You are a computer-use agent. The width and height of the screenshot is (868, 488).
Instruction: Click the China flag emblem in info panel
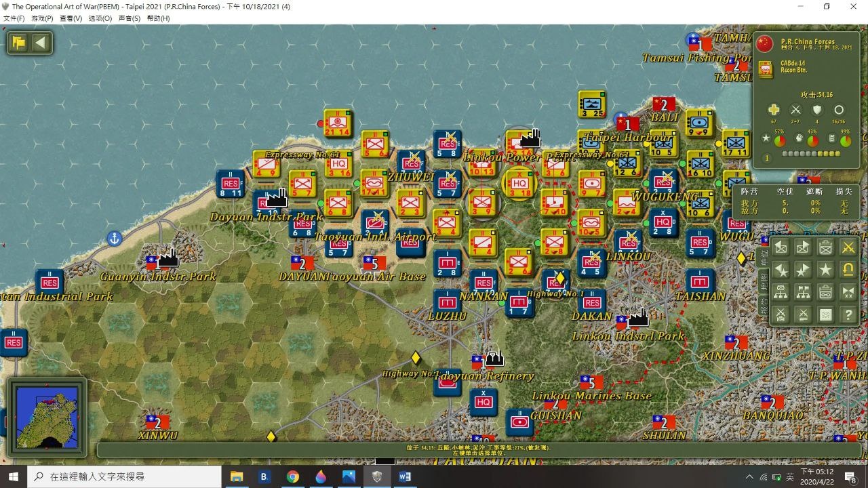point(764,44)
